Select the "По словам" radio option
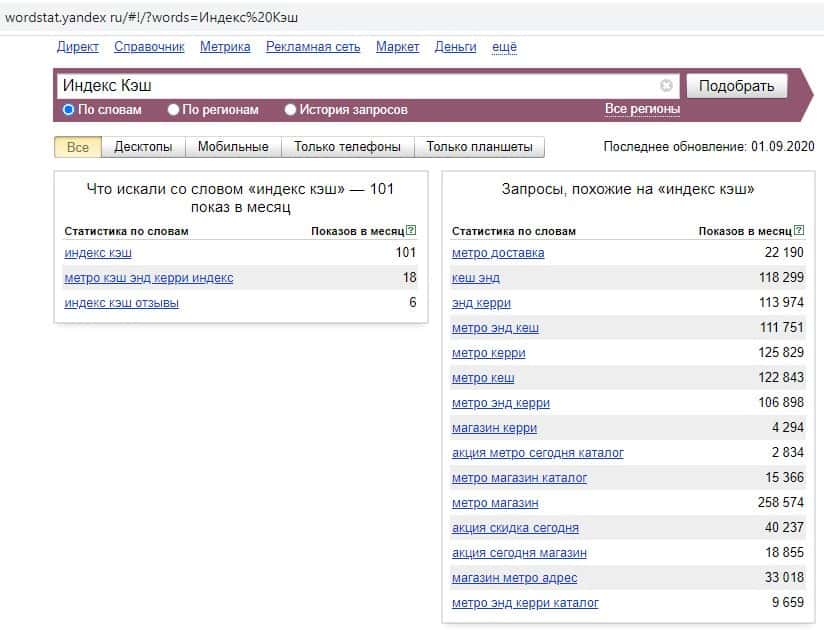The height and width of the screenshot is (630, 824). point(69,110)
